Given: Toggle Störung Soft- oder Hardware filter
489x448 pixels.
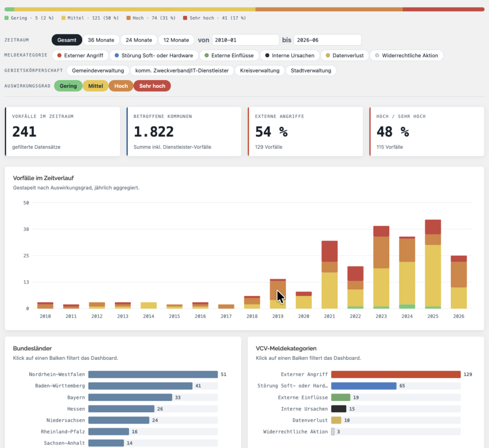Looking at the screenshot, I should 154,55.
